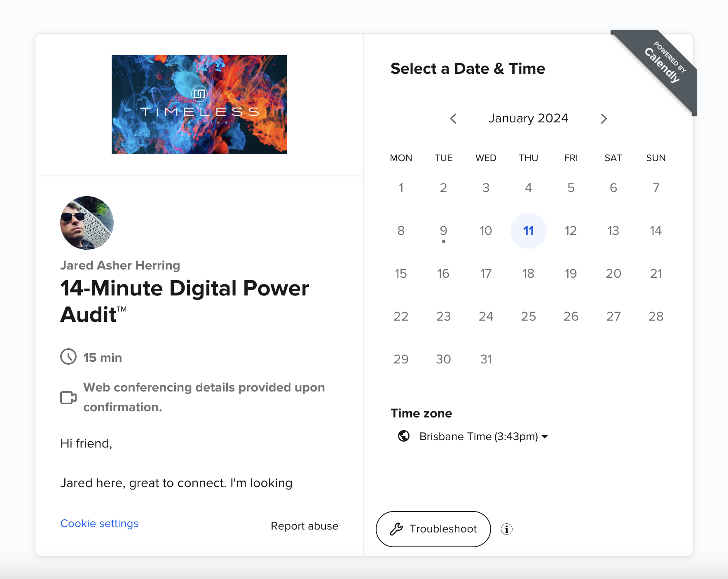Click the Jared Asher Herring name text
This screenshot has height=579, width=728.
click(120, 265)
